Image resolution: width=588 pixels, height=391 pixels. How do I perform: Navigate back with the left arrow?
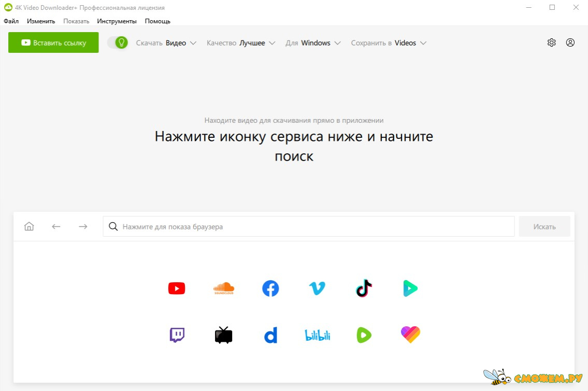pos(56,226)
